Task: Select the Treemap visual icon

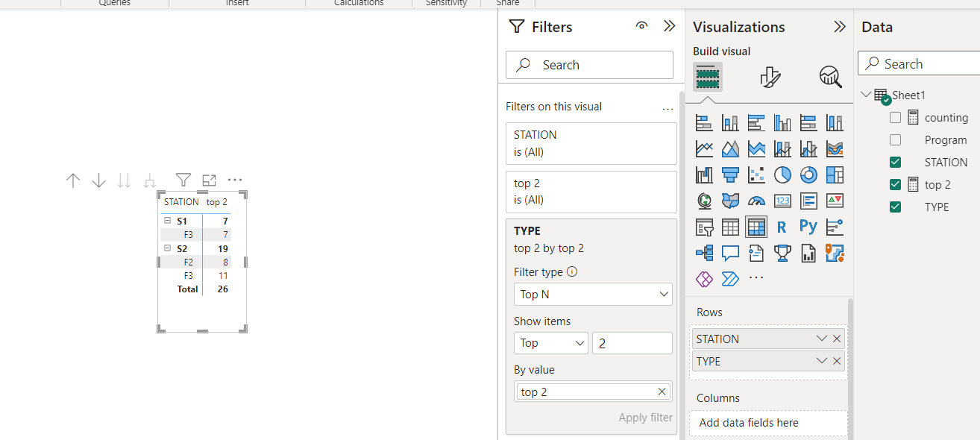Action: [835, 175]
